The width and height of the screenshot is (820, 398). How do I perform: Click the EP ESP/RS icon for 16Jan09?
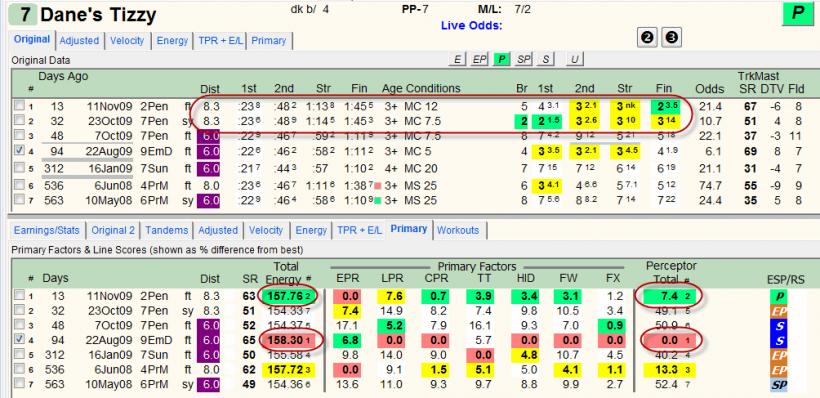coord(779,355)
